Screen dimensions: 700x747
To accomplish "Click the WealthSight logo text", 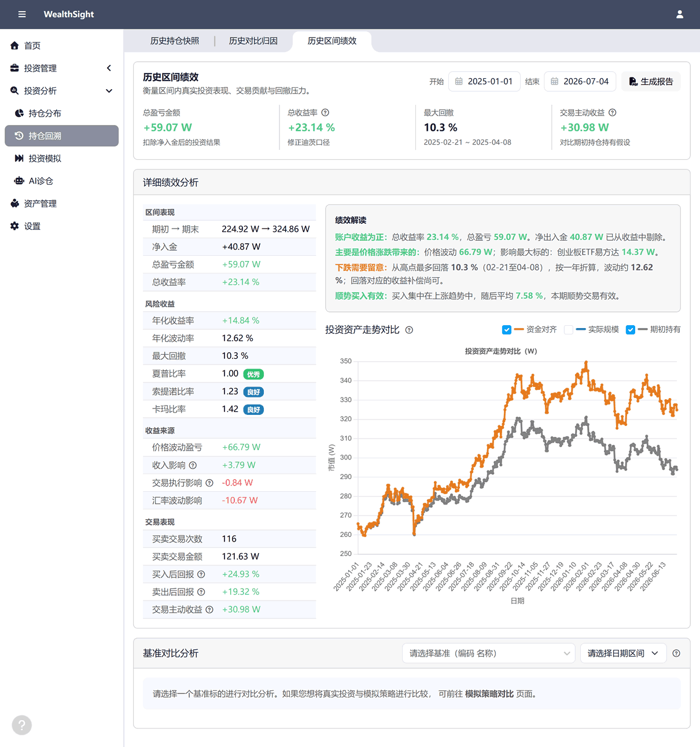I will tap(69, 14).
